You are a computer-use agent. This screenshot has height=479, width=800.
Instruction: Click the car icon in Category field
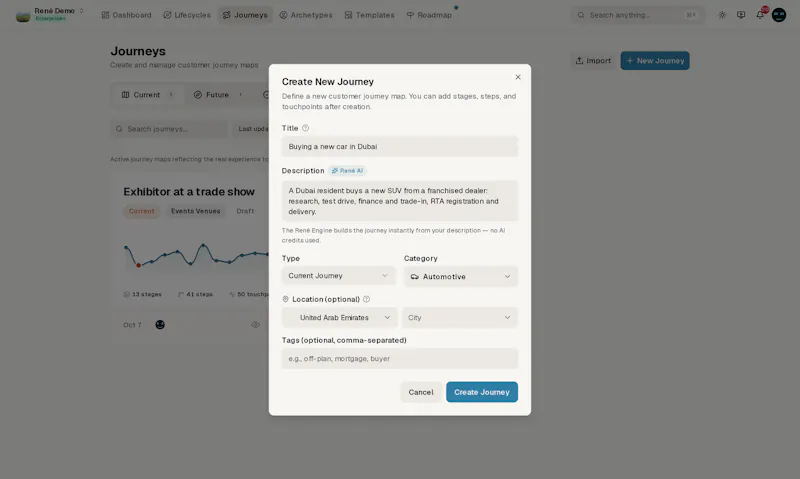pyautogui.click(x=414, y=276)
